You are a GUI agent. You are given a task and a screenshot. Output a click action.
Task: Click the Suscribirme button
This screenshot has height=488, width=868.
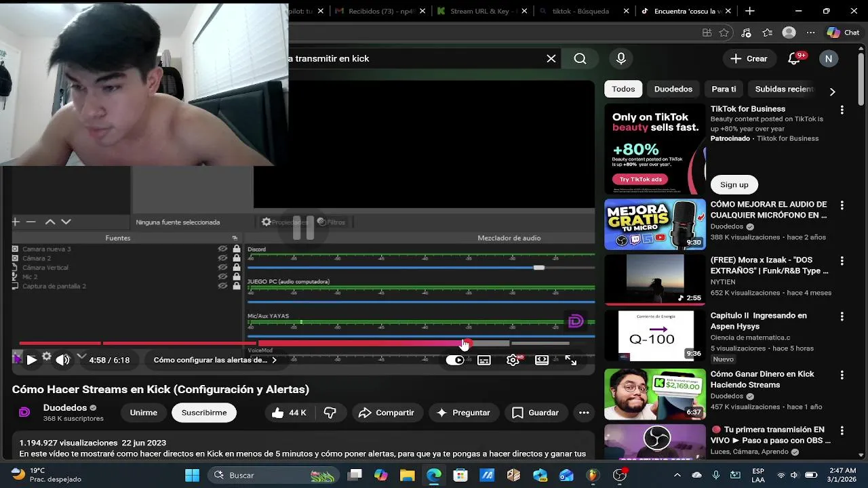click(204, 412)
